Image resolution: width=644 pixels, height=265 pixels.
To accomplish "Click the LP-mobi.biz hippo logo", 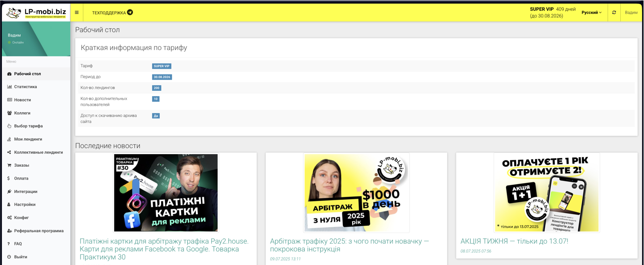I will pos(13,12).
